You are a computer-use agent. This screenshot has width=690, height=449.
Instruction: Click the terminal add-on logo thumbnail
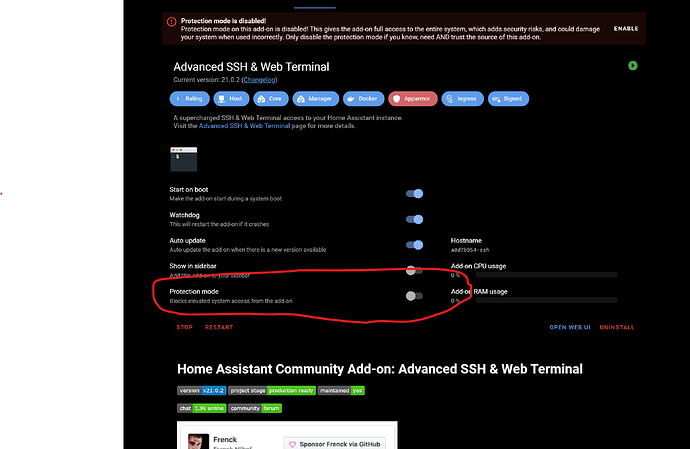(x=184, y=159)
